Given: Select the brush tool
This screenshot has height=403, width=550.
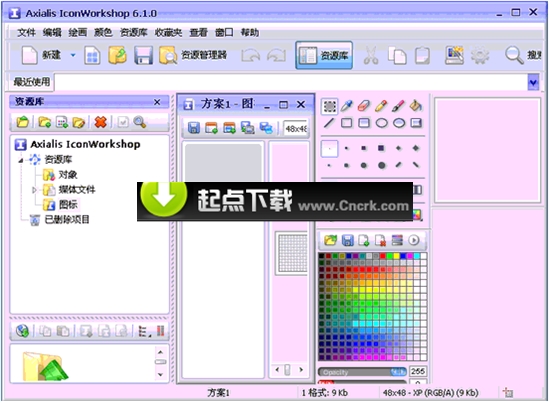Looking at the screenshot, I should coord(398,106).
